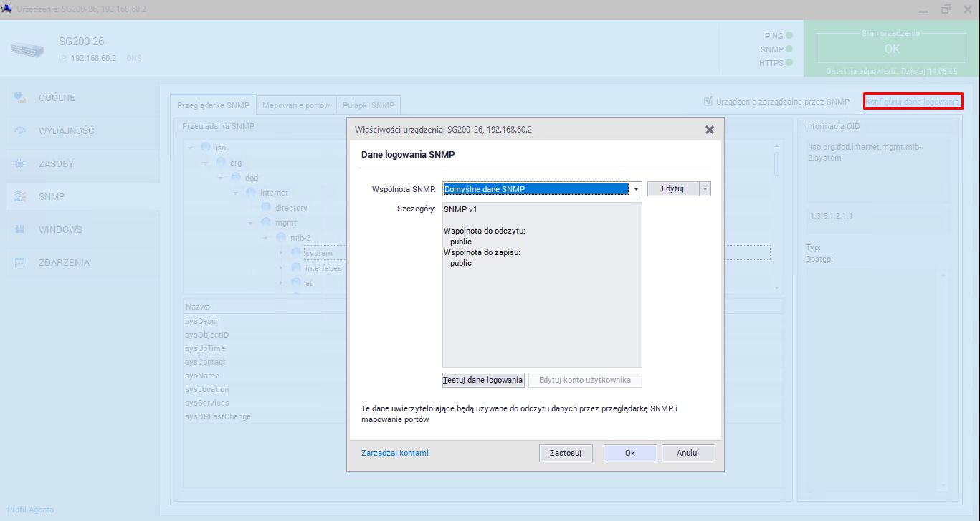Image resolution: width=980 pixels, height=521 pixels.
Task: Click the ZDARZENIA calendar icon
Action: click(x=20, y=263)
